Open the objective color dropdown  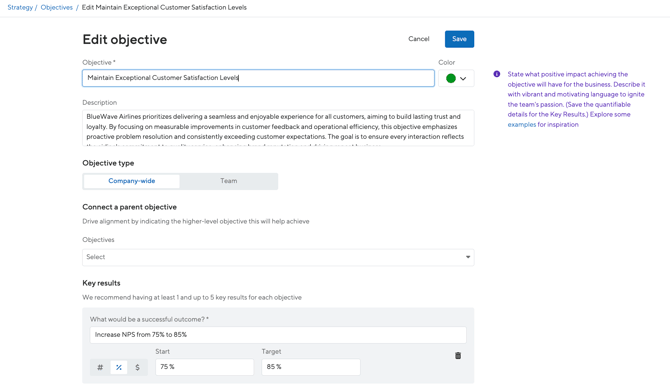(456, 78)
